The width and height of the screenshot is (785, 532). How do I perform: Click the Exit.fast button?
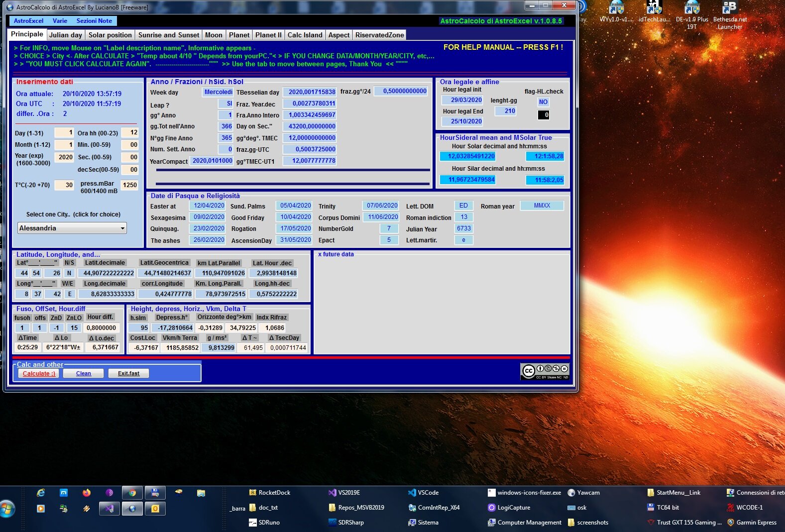(x=128, y=373)
